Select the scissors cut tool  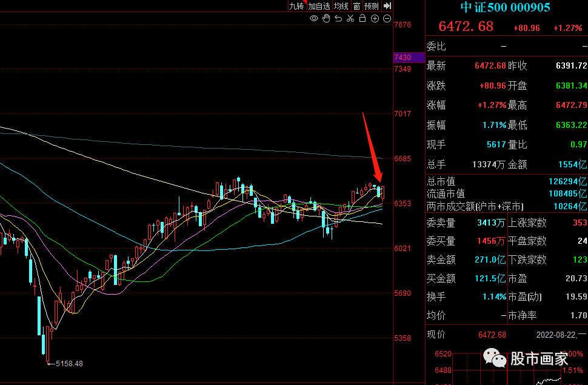click(x=350, y=18)
